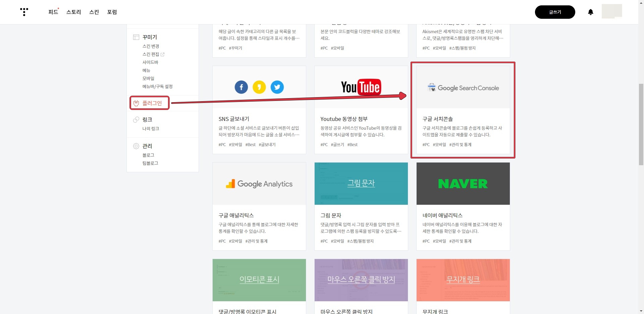Screen dimensions: 644x314
Task: Select 스킨 변경 in sidebar
Action: 151,46
